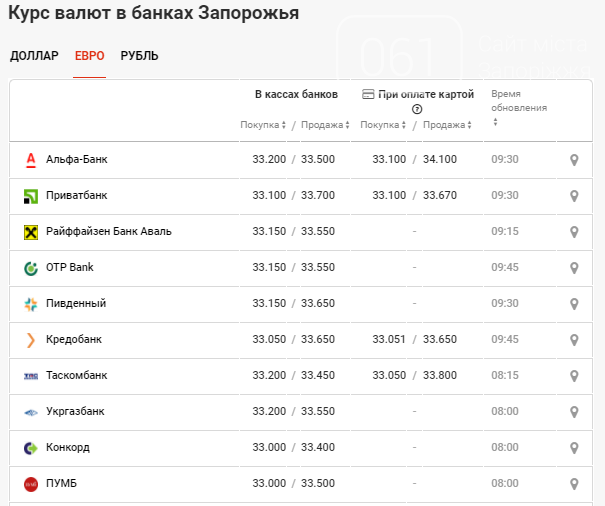
Task: Sort by Продажа under При оплате картой
Action: pos(448,125)
